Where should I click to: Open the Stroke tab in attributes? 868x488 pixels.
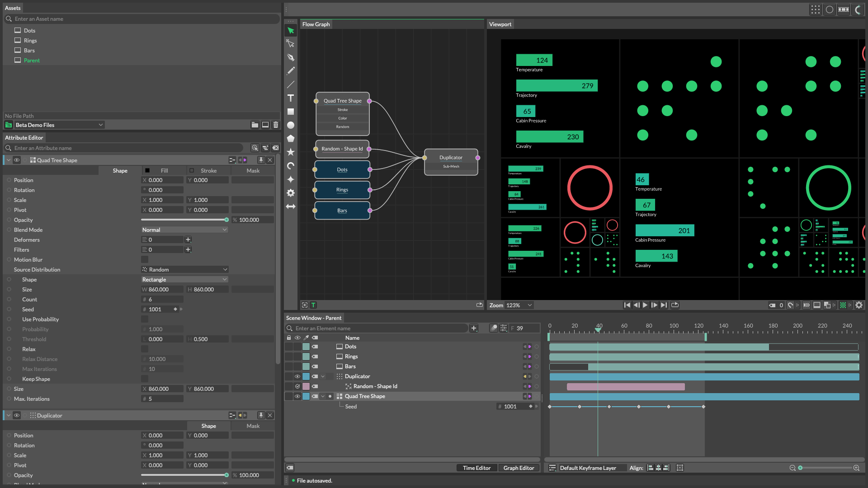[208, 170]
